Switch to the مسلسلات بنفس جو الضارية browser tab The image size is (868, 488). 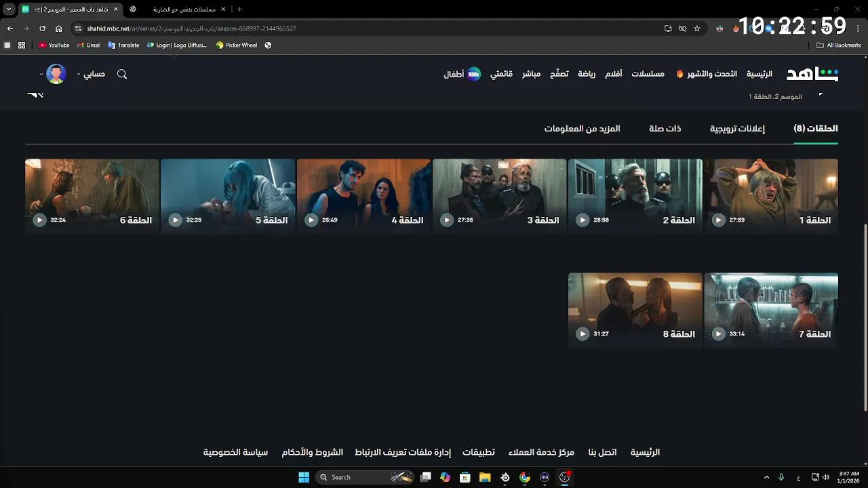pos(178,9)
